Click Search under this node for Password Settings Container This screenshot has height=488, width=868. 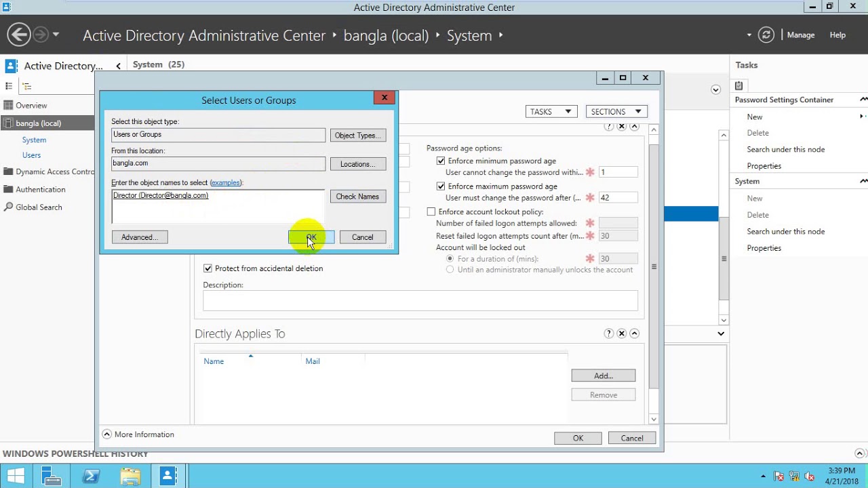coord(786,149)
